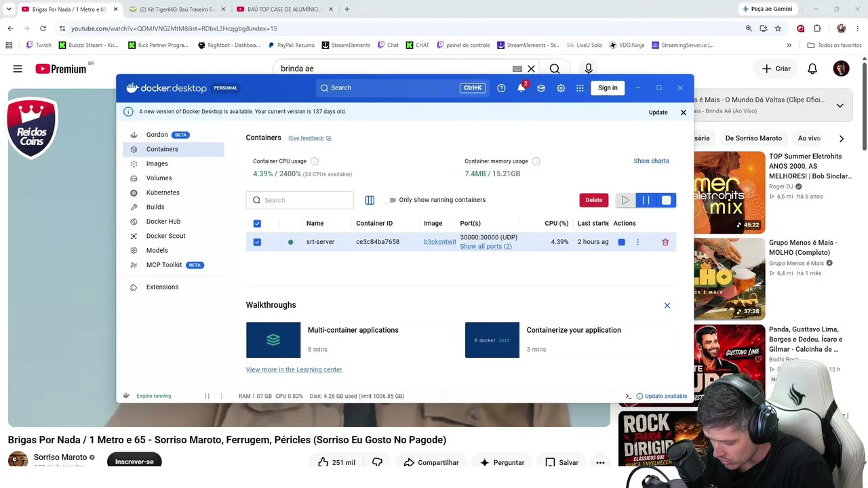This screenshot has height=488, width=868.
Task: Go to Images in Docker sidebar
Action: coord(174,164)
